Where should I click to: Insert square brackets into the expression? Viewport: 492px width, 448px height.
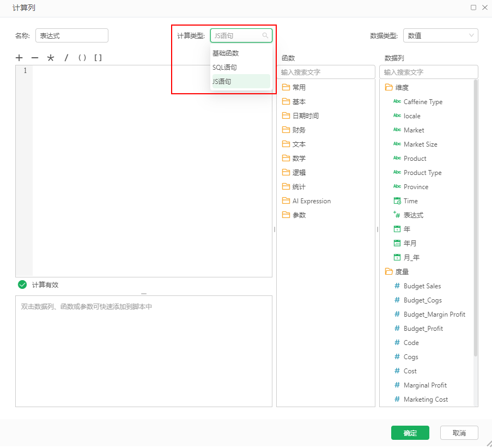pyautogui.click(x=98, y=58)
